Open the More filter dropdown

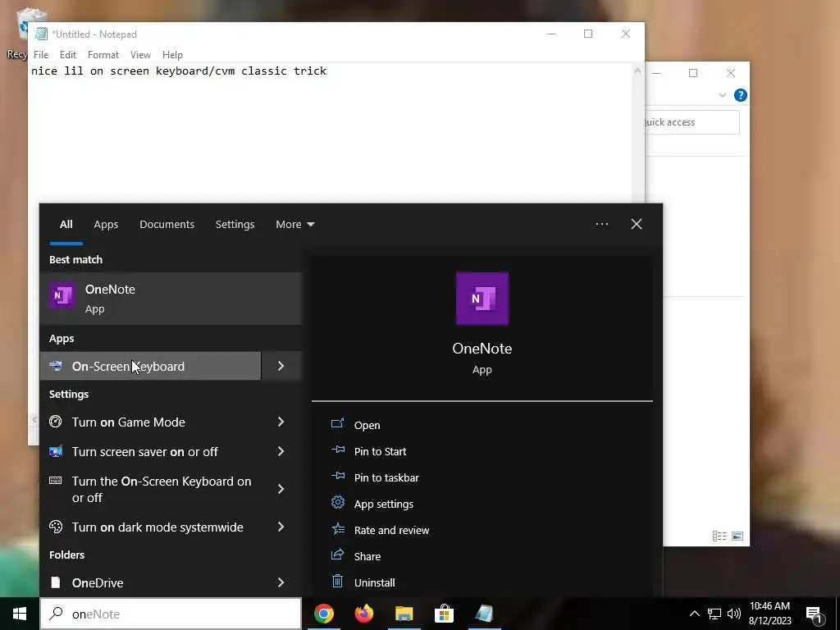click(294, 225)
